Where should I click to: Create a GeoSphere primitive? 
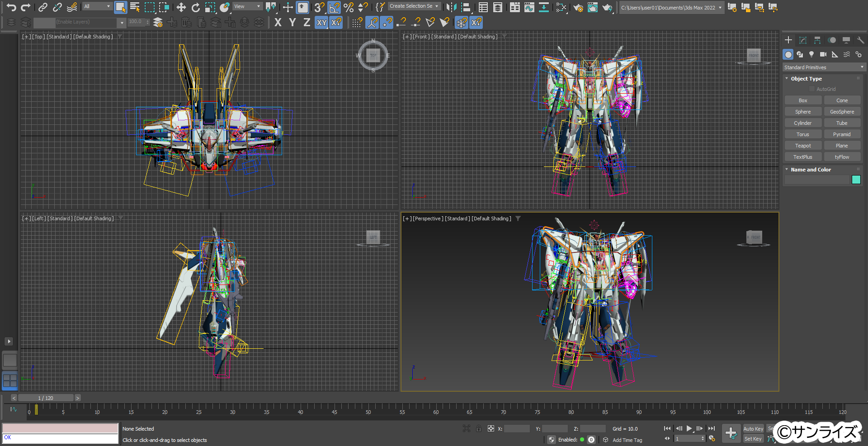[842, 112]
